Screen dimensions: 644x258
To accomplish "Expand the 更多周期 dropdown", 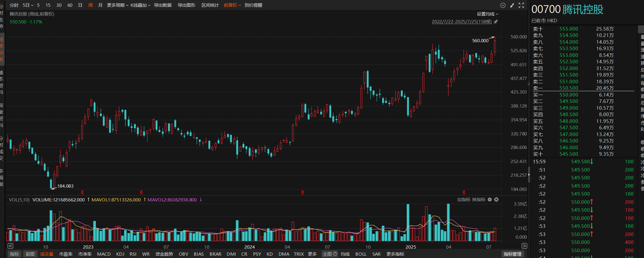I will [117, 5].
